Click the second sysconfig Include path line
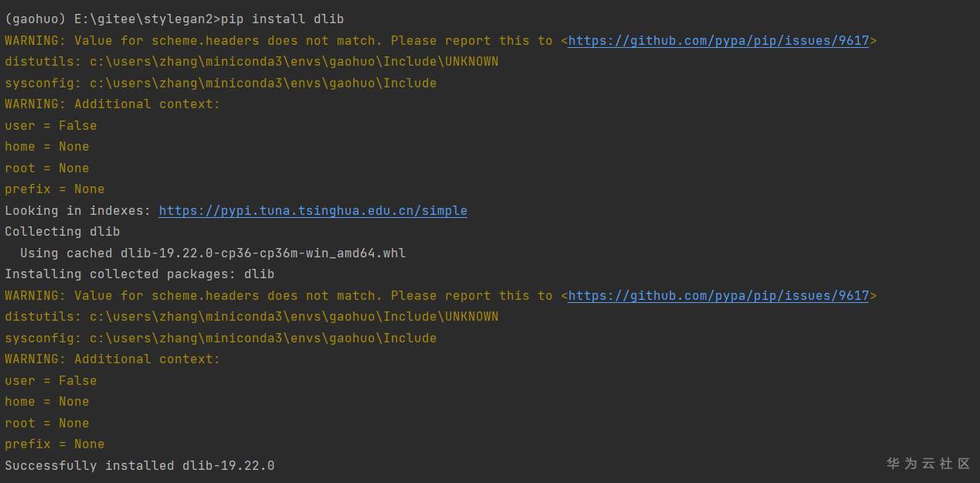 (221, 338)
